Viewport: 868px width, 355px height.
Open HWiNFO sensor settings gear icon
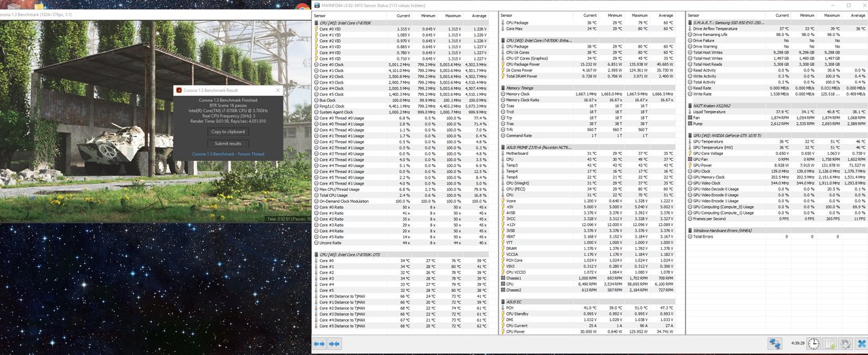point(845,344)
